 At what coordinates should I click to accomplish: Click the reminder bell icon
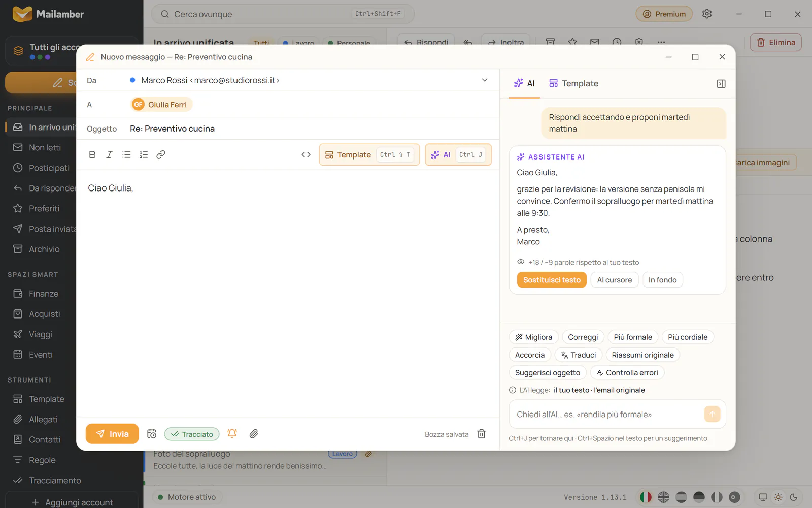point(232,434)
